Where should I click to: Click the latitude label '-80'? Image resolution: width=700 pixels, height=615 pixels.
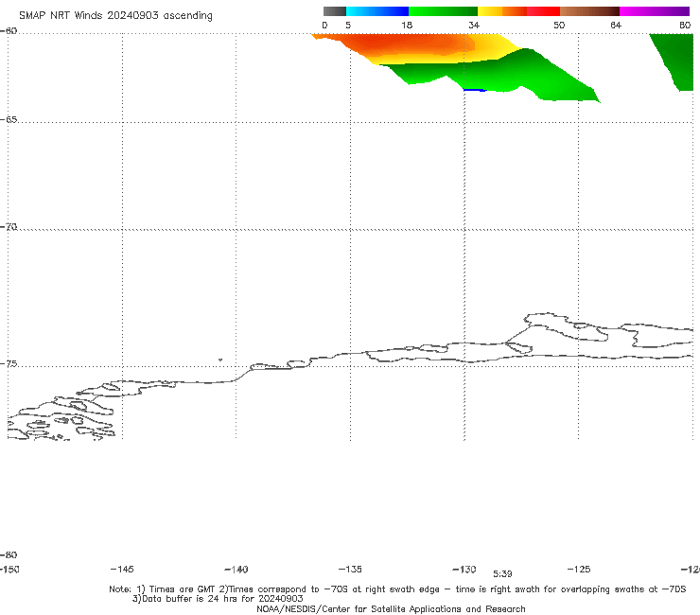coord(9,554)
